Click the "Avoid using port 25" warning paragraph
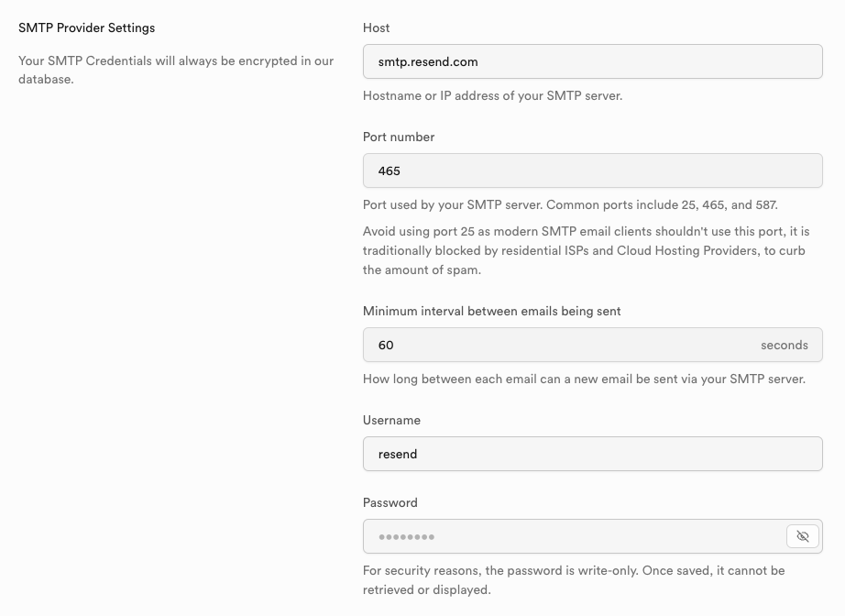This screenshot has width=845, height=616. point(586,250)
